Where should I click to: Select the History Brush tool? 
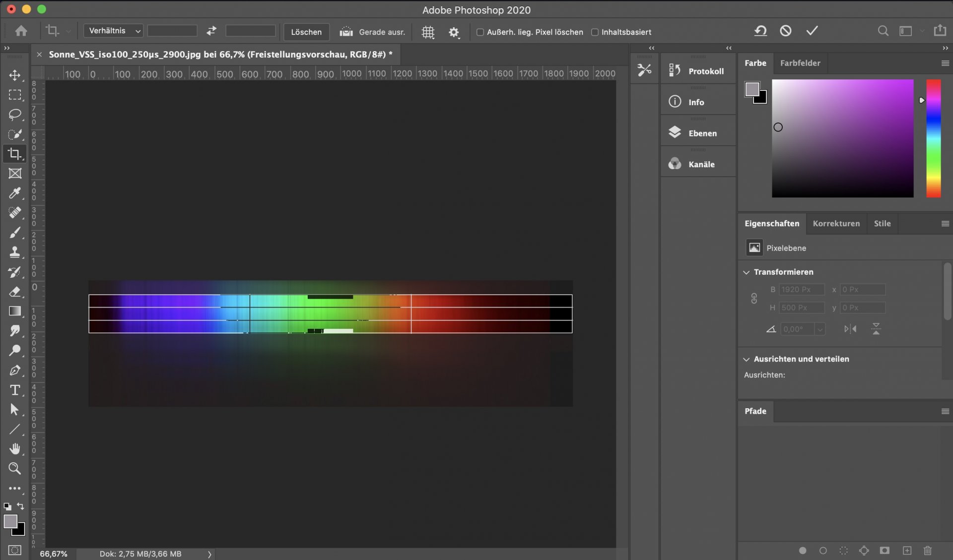click(x=15, y=272)
